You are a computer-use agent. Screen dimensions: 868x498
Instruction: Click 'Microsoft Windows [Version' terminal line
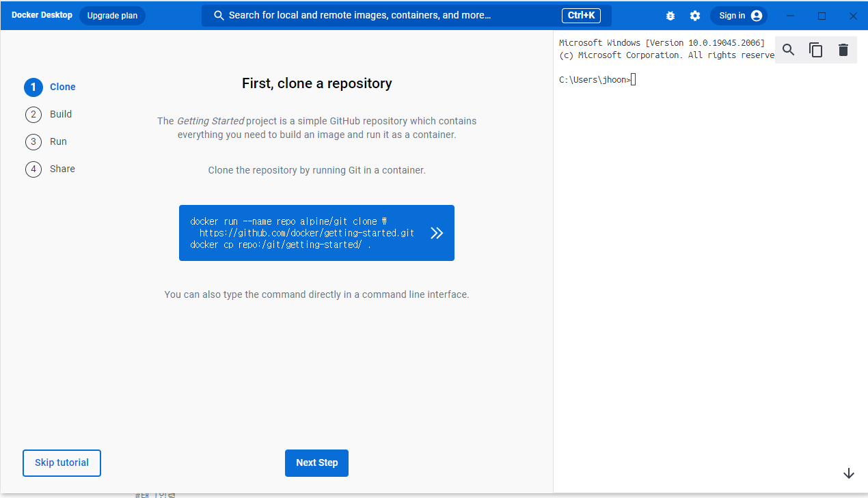(x=662, y=43)
